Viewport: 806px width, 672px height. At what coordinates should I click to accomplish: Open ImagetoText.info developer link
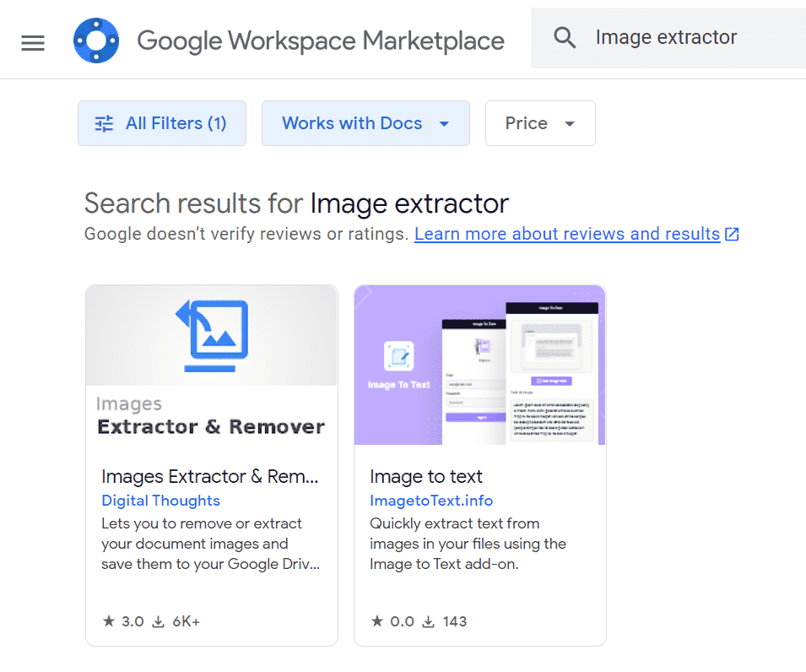pos(431,501)
